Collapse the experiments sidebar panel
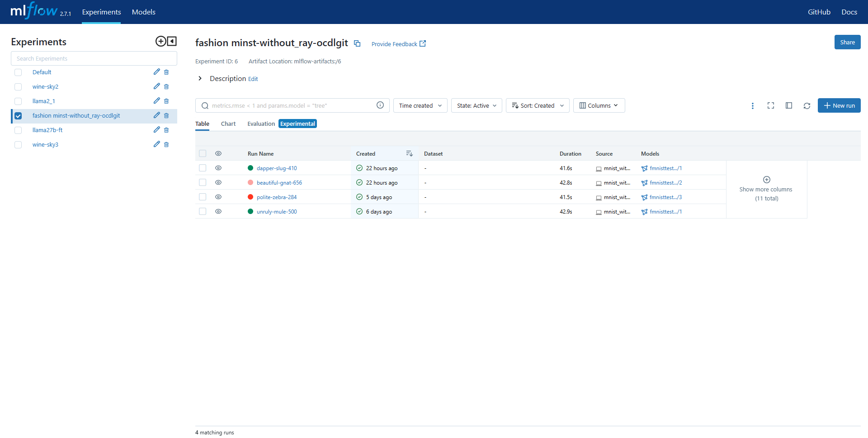 click(172, 41)
